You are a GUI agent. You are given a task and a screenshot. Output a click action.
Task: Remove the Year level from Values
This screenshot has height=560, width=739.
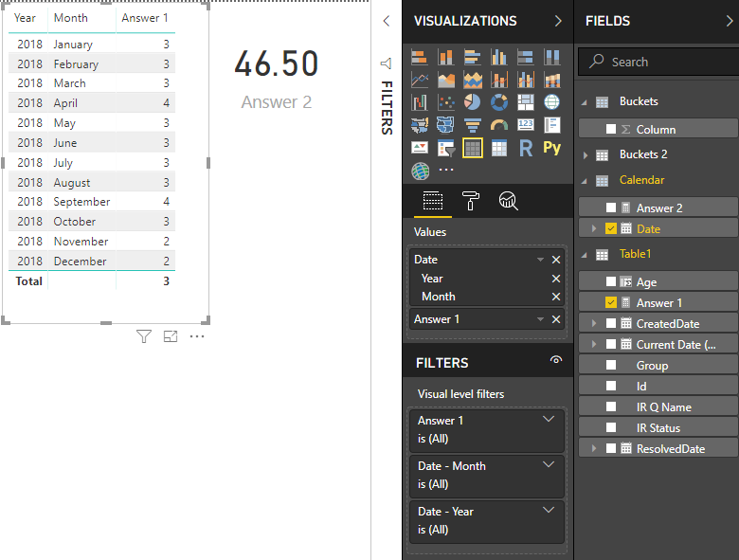pos(556,279)
